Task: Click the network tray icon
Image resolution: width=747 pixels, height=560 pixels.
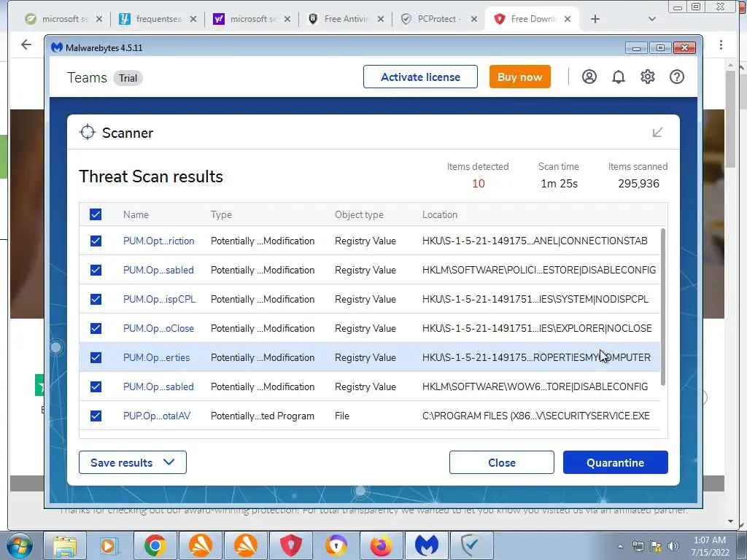Action: click(x=638, y=546)
